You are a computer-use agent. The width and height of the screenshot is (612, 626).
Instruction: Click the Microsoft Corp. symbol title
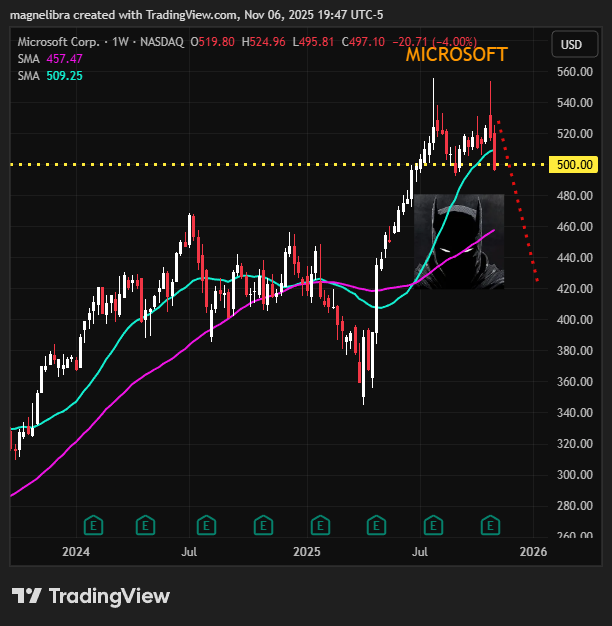(58, 42)
